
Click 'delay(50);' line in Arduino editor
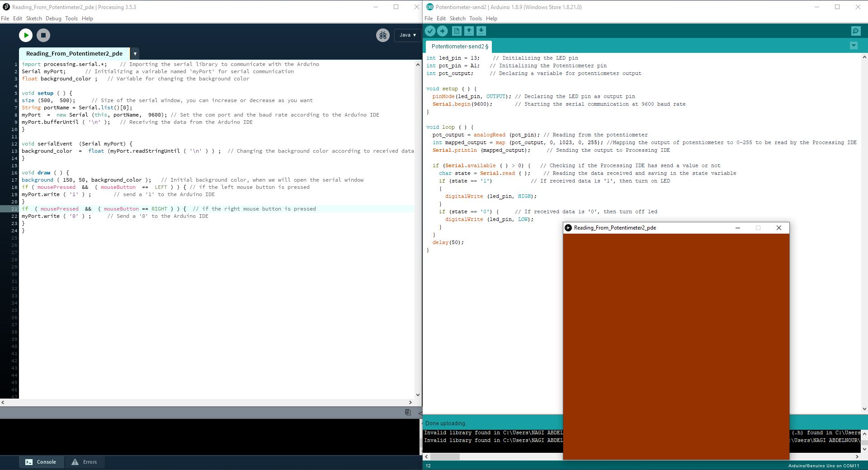coord(448,242)
